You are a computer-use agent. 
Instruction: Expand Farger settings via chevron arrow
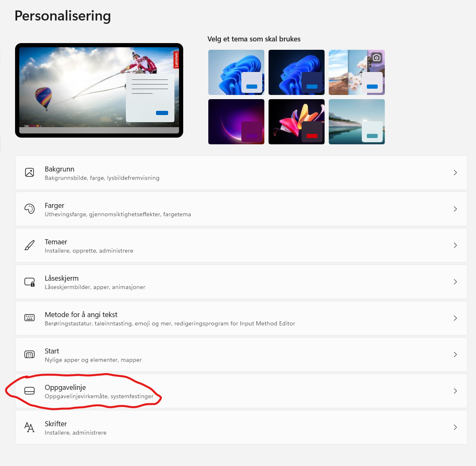[x=455, y=209]
